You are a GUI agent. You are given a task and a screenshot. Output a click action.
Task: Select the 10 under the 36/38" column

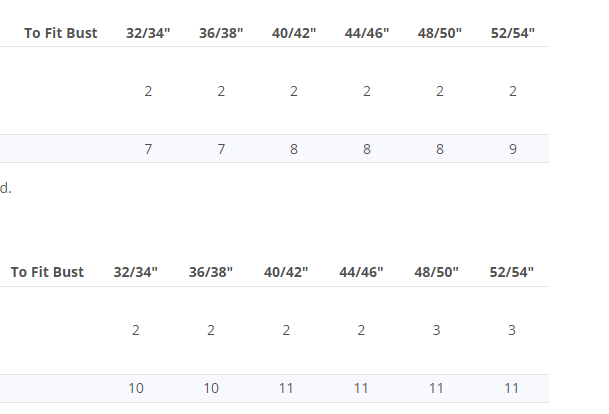211,388
